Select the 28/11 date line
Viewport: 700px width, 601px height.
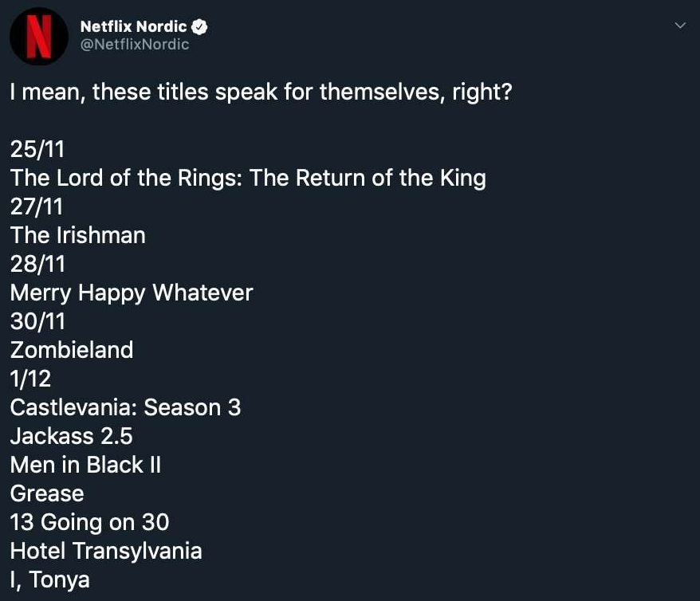coord(37,264)
